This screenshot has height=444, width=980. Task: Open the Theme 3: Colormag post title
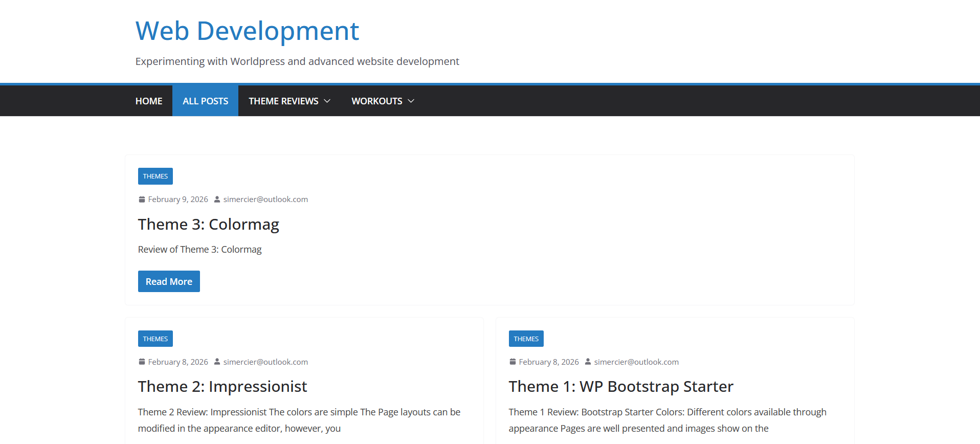tap(208, 225)
